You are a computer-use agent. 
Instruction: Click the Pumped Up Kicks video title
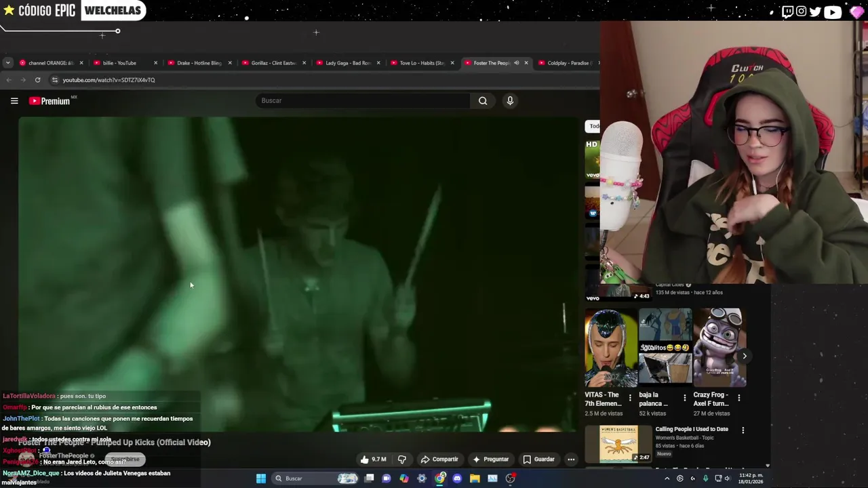tap(115, 443)
